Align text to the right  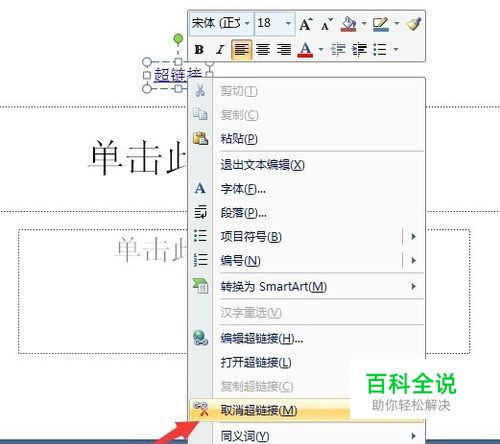click(x=284, y=50)
